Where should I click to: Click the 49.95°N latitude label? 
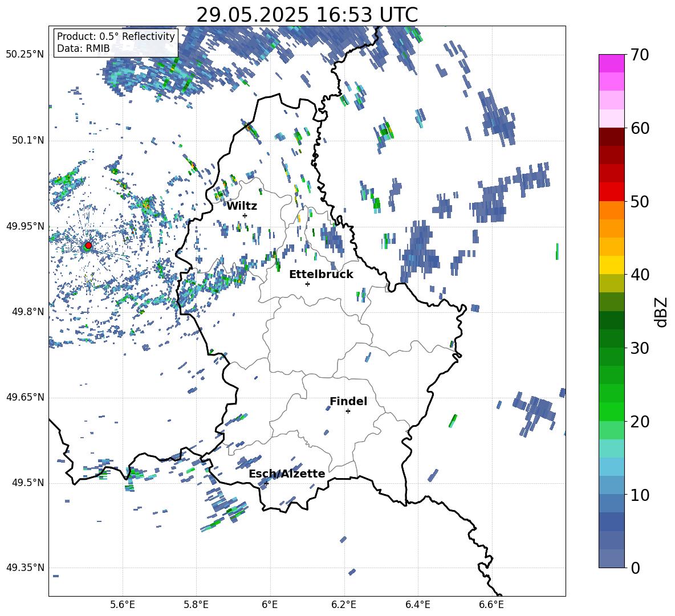(25, 226)
